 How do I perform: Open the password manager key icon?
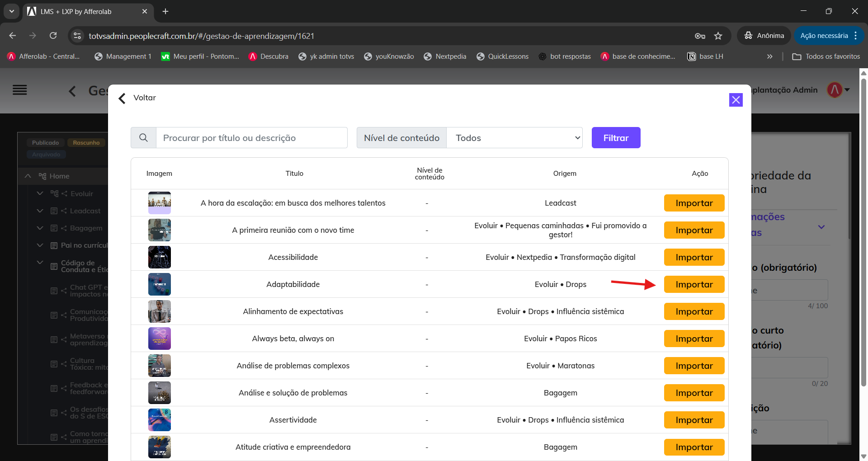pos(699,36)
